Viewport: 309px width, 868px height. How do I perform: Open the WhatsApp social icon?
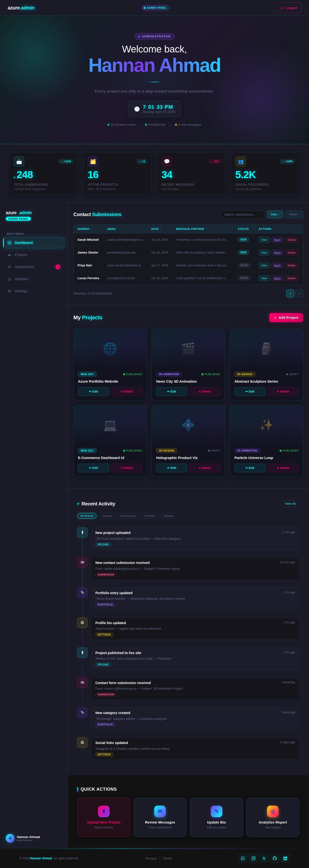[243, 858]
